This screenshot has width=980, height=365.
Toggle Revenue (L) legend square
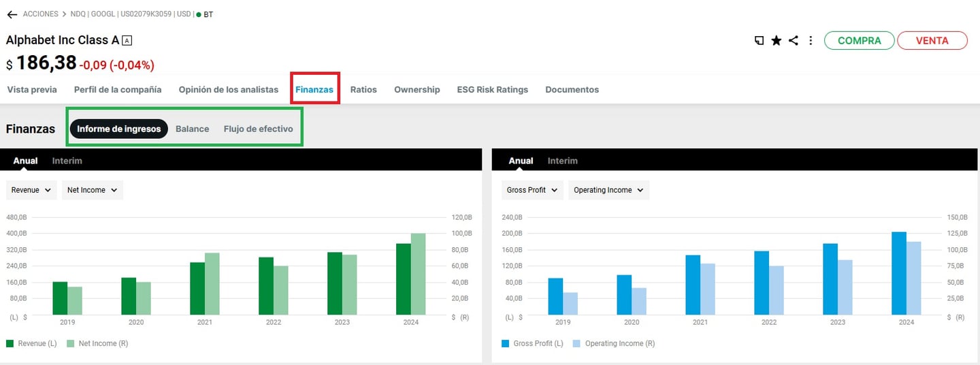click(10, 344)
